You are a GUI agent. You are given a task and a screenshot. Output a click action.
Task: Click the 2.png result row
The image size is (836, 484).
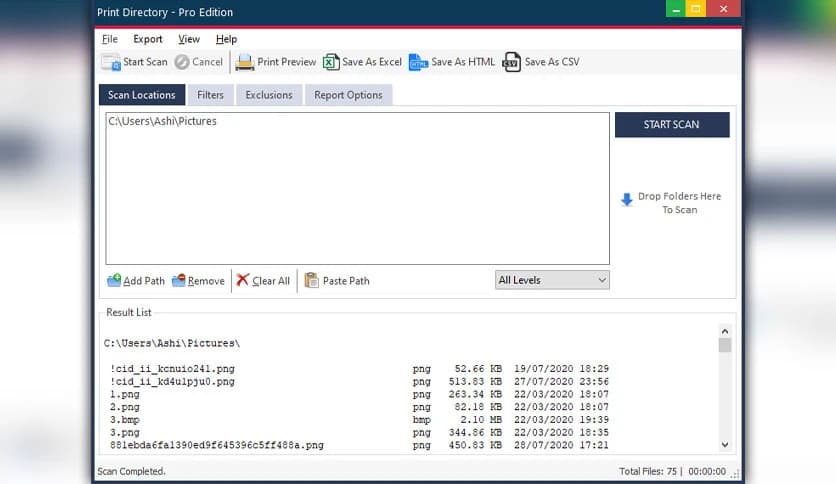(x=359, y=407)
